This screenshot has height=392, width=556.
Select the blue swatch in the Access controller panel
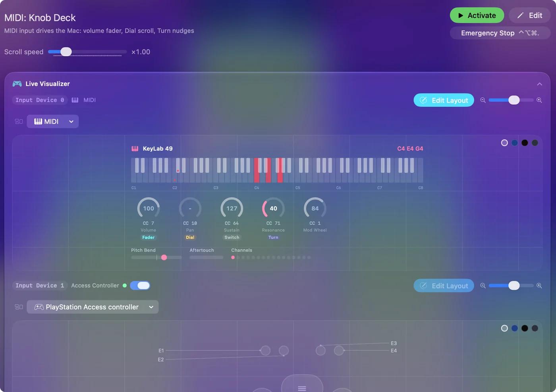pos(515,328)
